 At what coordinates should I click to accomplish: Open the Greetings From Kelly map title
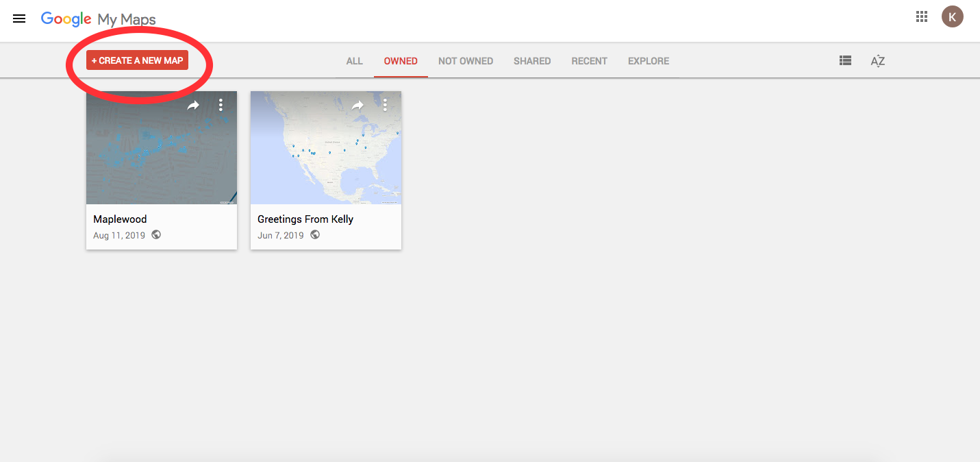305,219
